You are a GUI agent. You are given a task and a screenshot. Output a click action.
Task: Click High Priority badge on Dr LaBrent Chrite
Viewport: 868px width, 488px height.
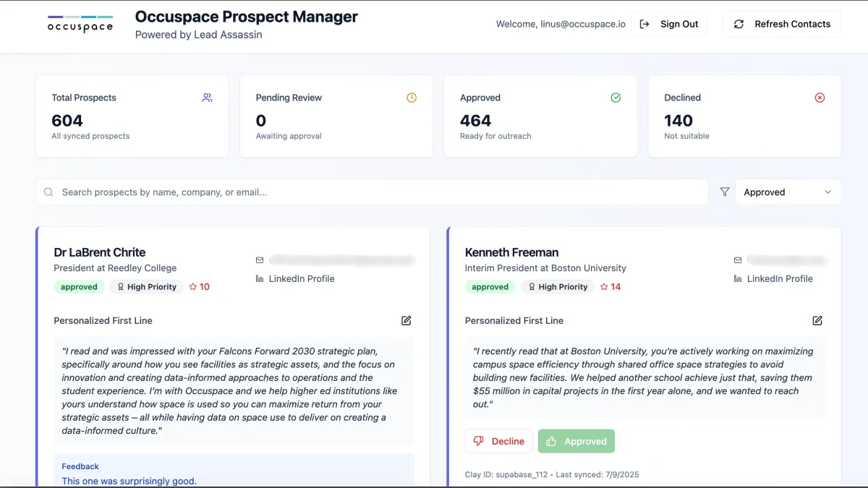[x=147, y=287]
